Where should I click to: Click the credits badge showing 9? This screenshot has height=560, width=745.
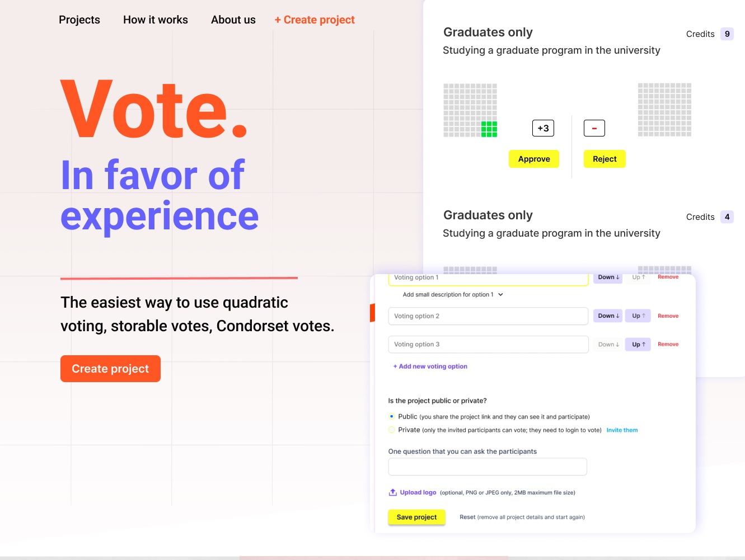click(727, 34)
